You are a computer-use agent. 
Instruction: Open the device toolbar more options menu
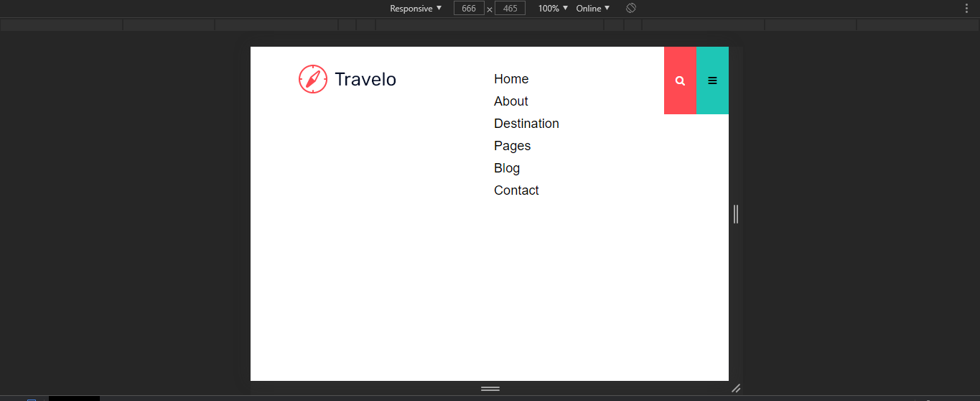pyautogui.click(x=966, y=9)
